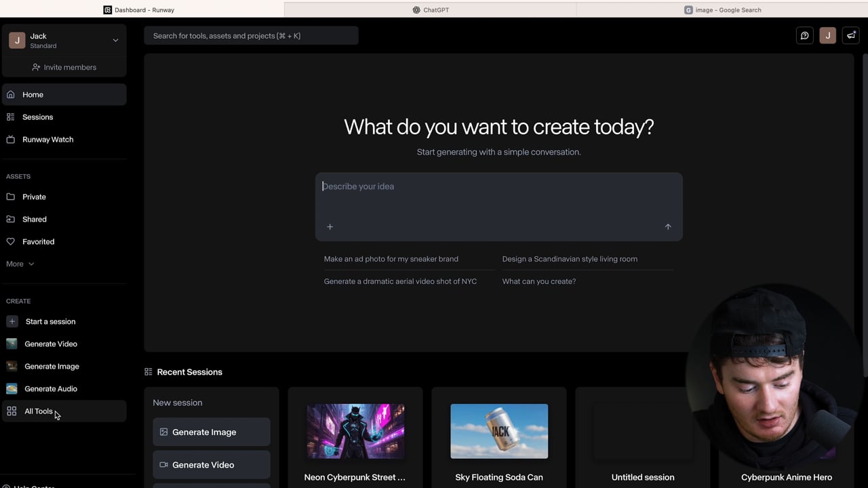This screenshot has width=868, height=488.
Task: Switch to the ChatGPT browser tab
Action: (431, 10)
